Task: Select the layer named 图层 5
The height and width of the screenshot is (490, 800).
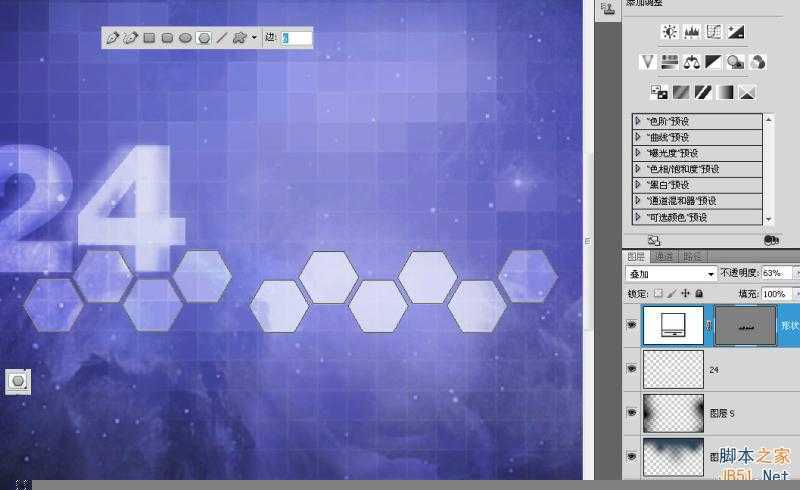Action: tap(722, 413)
